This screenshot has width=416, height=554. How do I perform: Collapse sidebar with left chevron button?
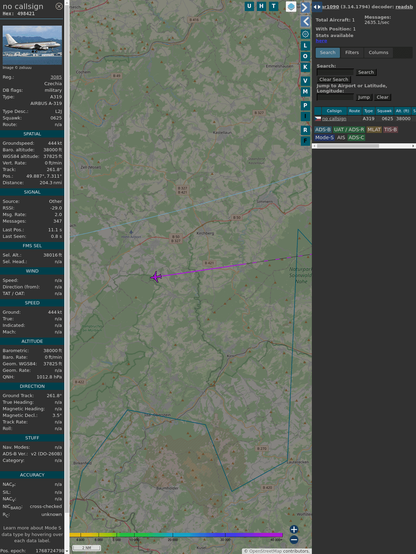click(305, 22)
